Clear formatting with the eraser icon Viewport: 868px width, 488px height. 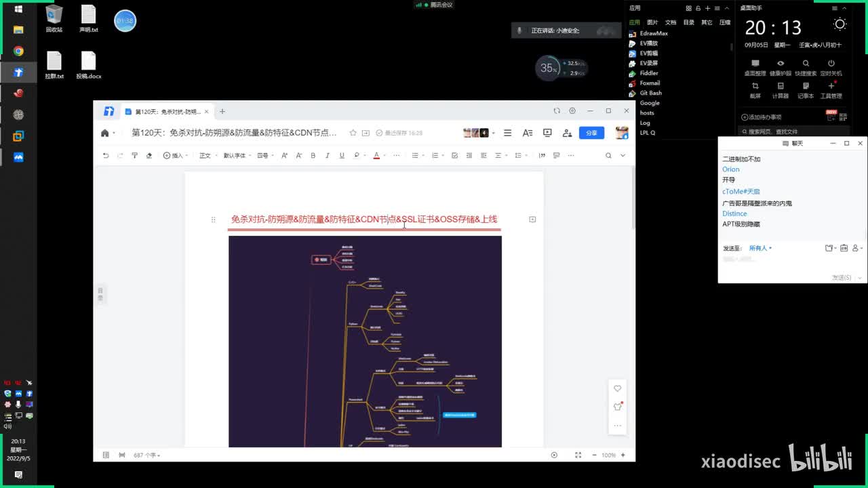click(x=149, y=155)
